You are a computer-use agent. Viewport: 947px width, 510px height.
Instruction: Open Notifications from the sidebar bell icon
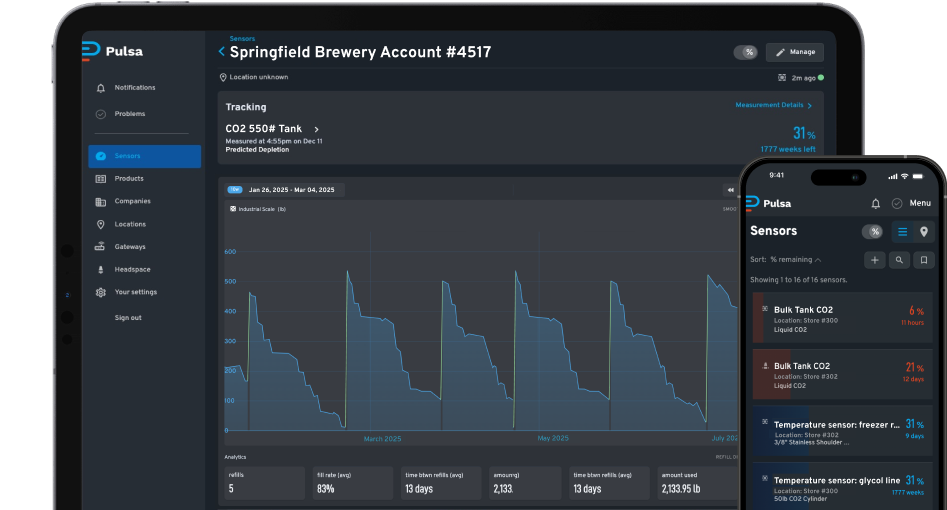tap(101, 88)
